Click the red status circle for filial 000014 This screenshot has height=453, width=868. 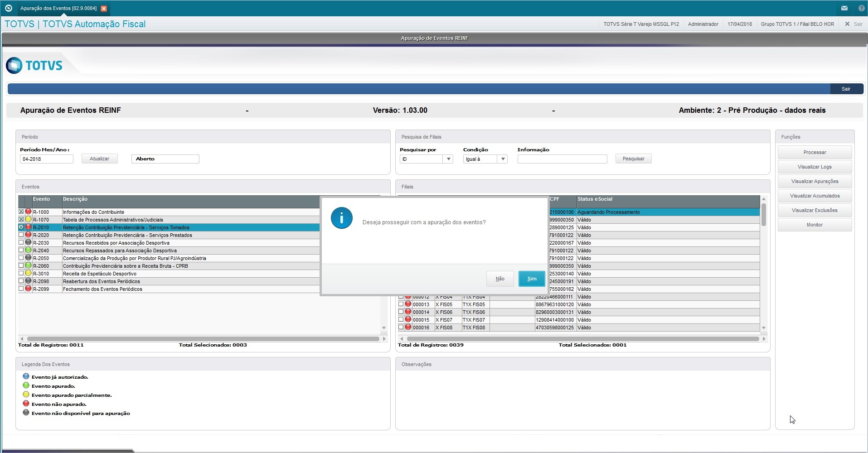(408, 312)
